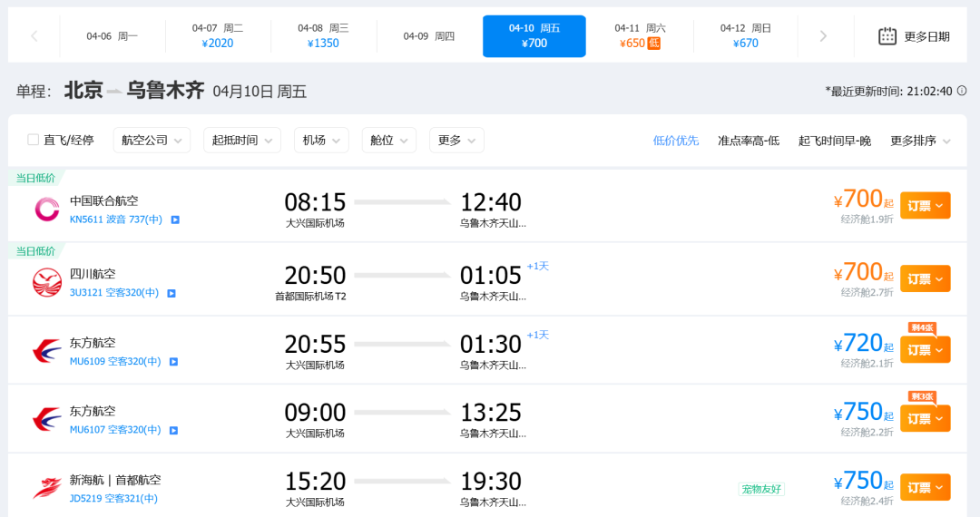This screenshot has width=980, height=517.
Task: Click 订票 for the 08:15 KN5611 flight
Action: tap(925, 206)
